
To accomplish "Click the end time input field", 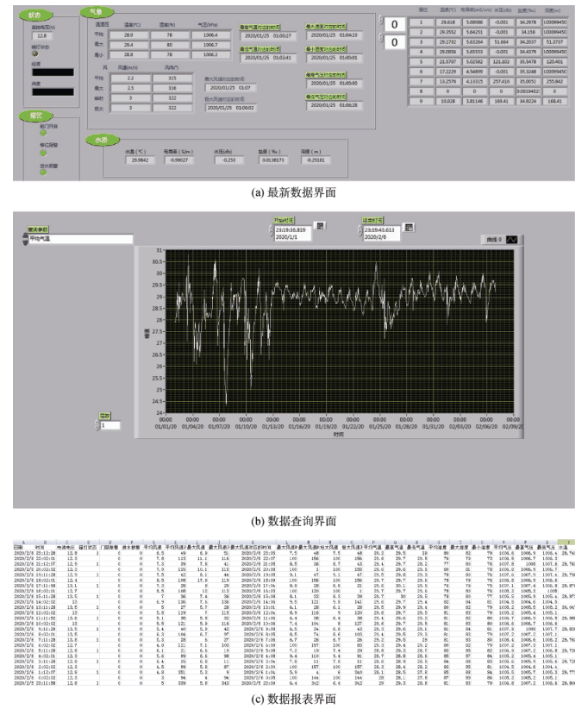I will click(x=380, y=230).
